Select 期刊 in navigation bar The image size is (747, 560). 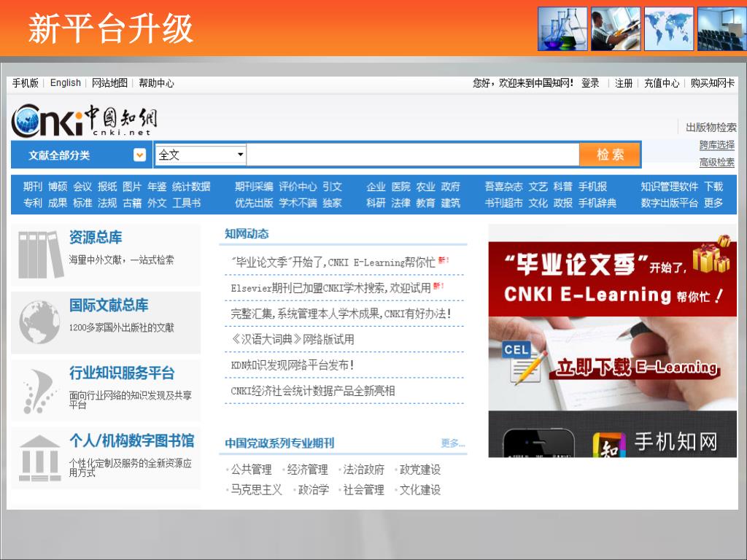[33, 187]
